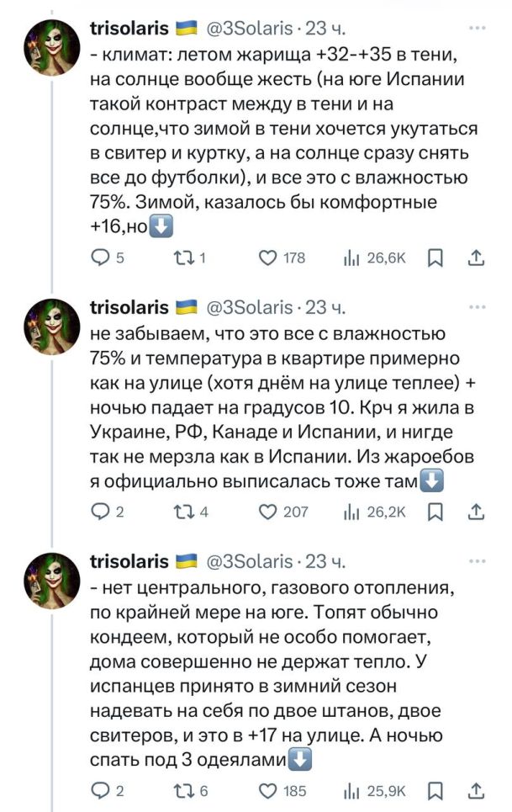Share the third tweet about heating
Screen dimensions: 512x812
click(x=475, y=790)
